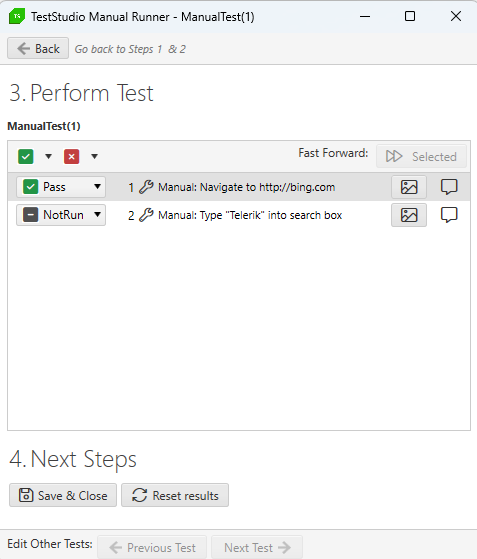This screenshot has width=477, height=559.
Task: Attach screenshot image to step 2
Action: click(x=409, y=215)
